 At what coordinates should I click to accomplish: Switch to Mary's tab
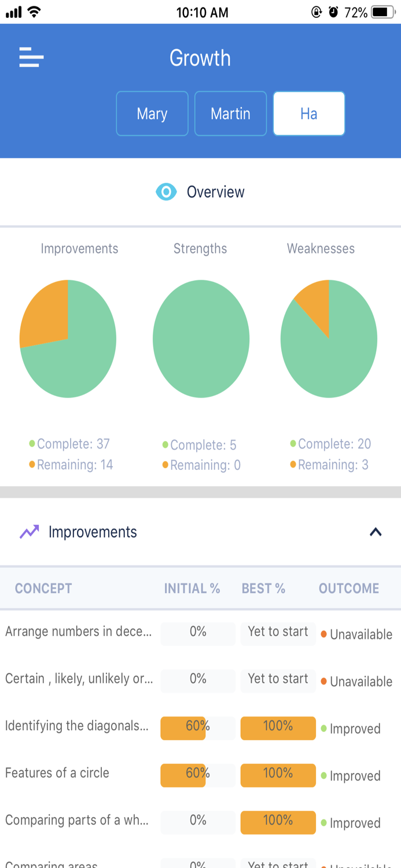tap(152, 113)
